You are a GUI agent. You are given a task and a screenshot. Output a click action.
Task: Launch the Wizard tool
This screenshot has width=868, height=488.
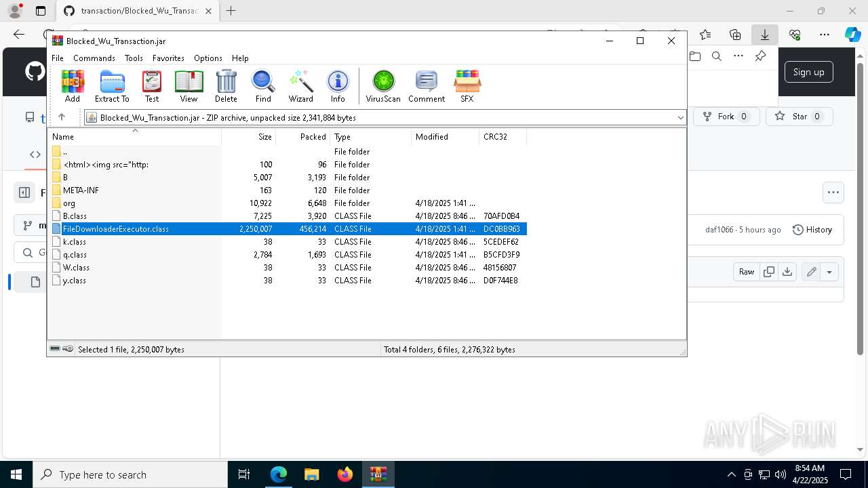(x=300, y=86)
